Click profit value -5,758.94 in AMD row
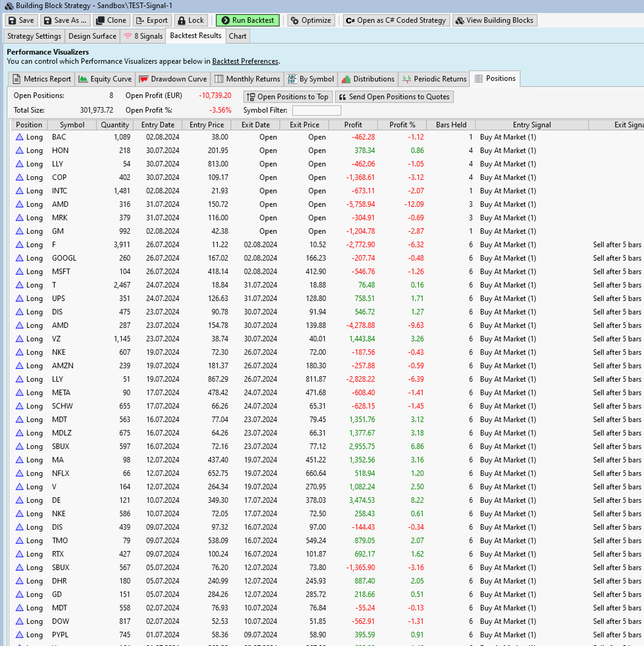This screenshot has height=646, width=644. click(x=361, y=204)
